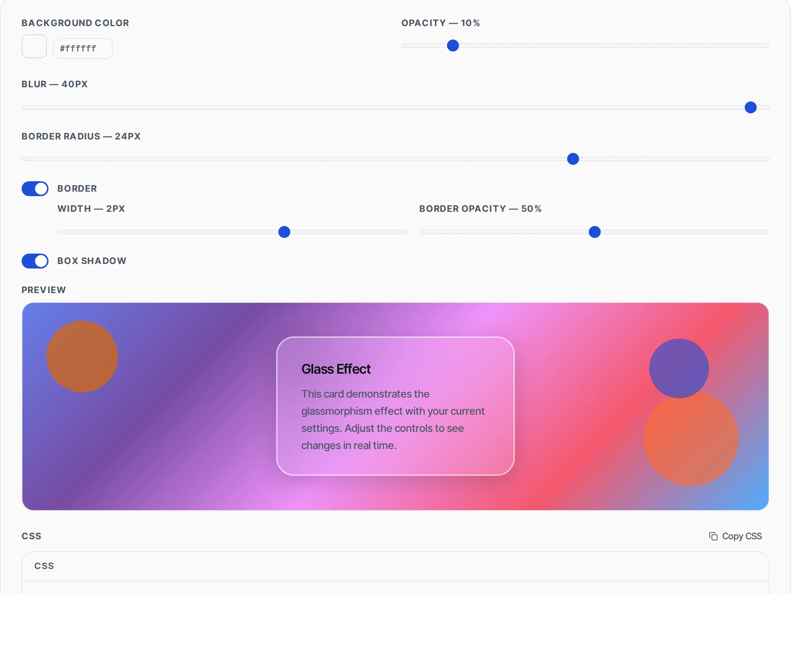Click the Border Opacity — 50% label
This screenshot has width=791, height=672.
click(480, 209)
